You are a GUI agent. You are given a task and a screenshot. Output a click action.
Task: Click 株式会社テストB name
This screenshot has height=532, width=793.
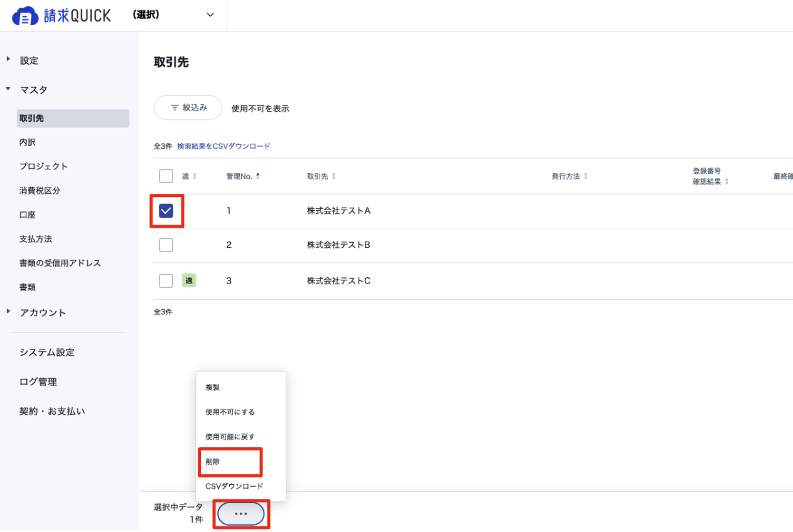click(338, 245)
